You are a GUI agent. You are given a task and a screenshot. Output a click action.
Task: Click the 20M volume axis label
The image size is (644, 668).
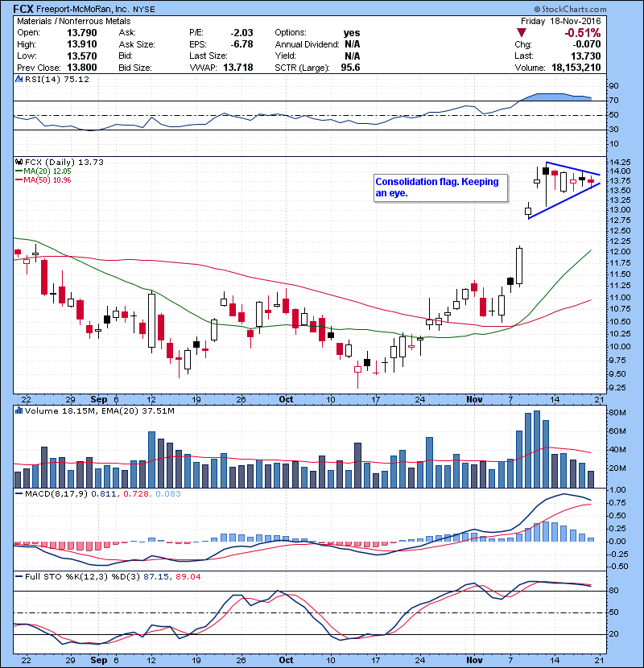(x=617, y=468)
